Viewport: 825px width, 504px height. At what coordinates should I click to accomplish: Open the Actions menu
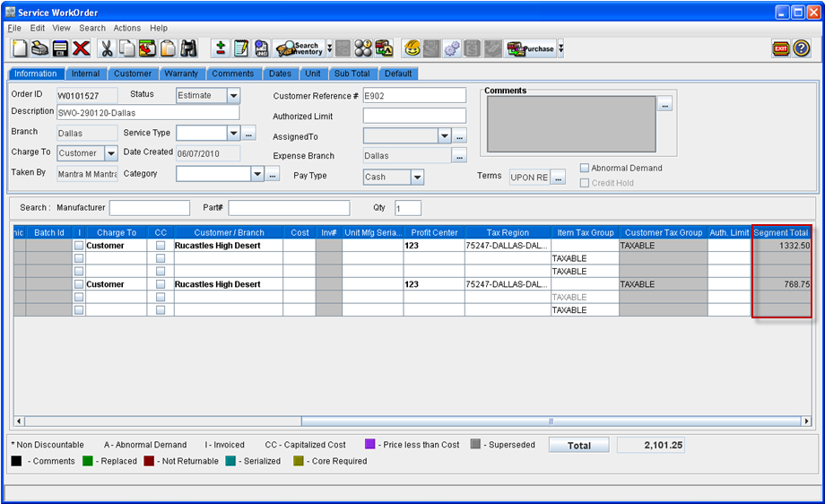(x=126, y=28)
